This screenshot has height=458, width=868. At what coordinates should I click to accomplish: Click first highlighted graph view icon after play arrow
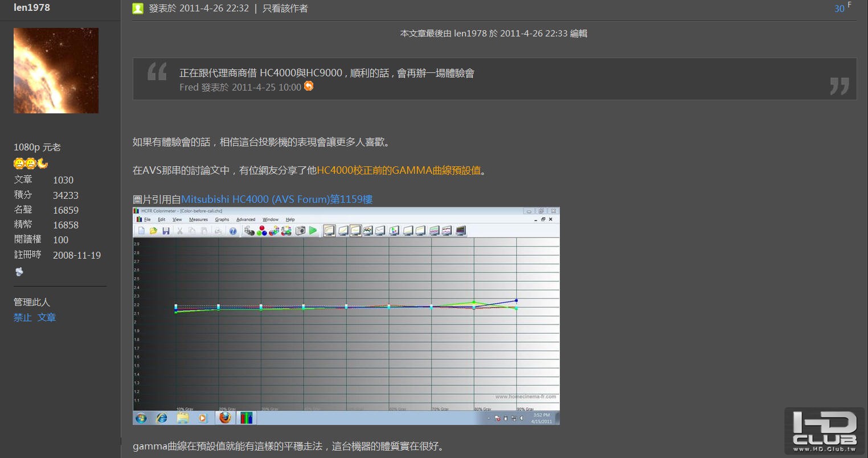pos(329,231)
